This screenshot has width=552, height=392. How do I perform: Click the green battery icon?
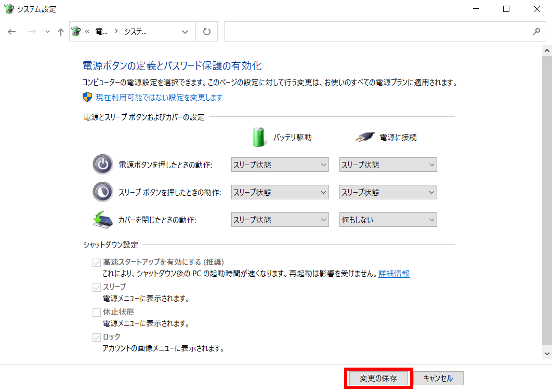[259, 137]
